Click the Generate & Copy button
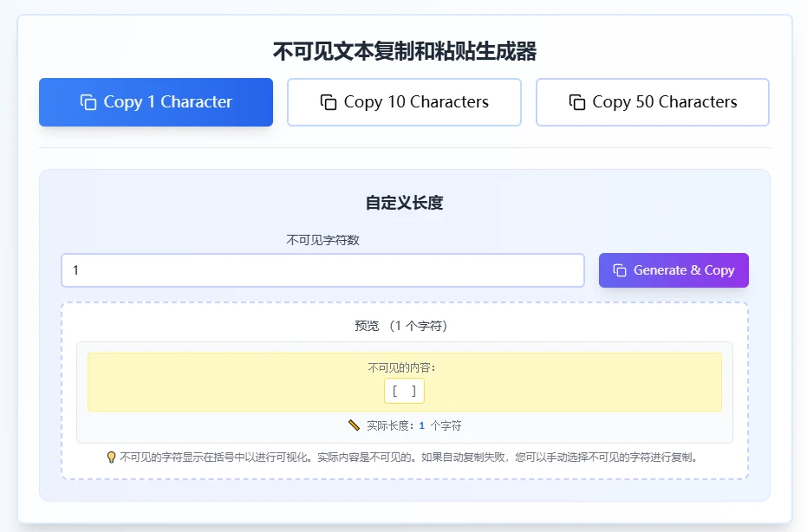807x532 pixels. click(674, 269)
